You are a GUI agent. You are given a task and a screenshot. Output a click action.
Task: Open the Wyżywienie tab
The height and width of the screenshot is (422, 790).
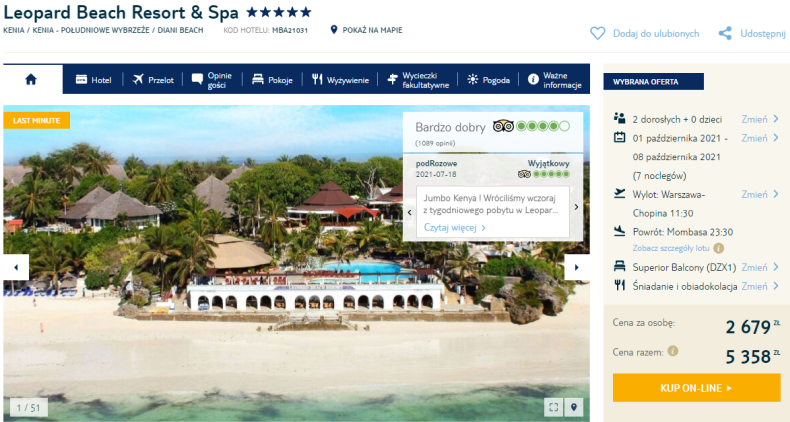click(x=340, y=80)
